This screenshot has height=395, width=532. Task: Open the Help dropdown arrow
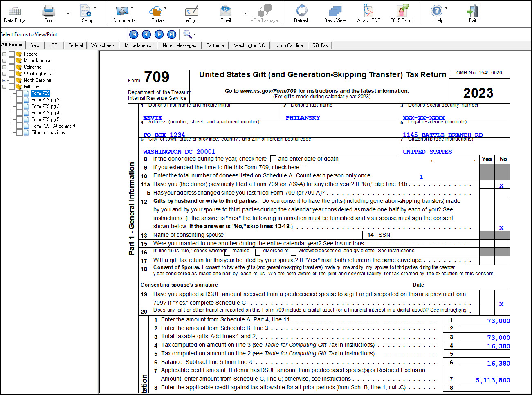[446, 8]
